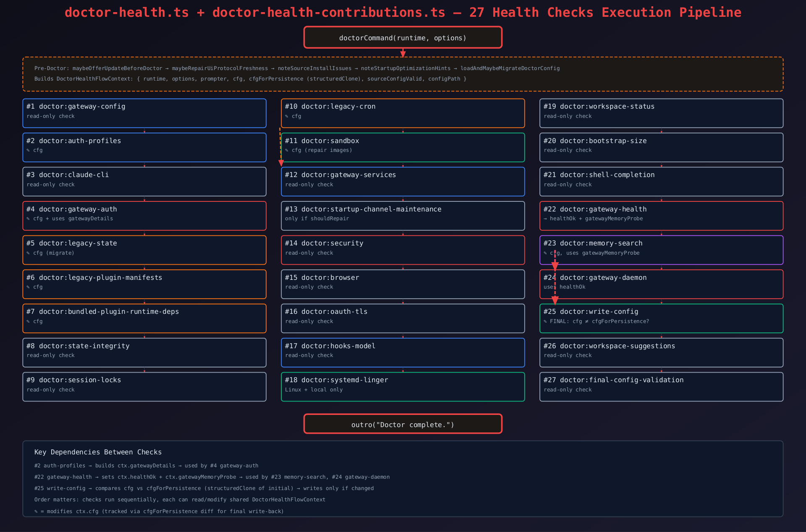Click the Key Dependencies Between Checks heading
The height and width of the screenshot is (532, 806).
pyautogui.click(x=98, y=452)
